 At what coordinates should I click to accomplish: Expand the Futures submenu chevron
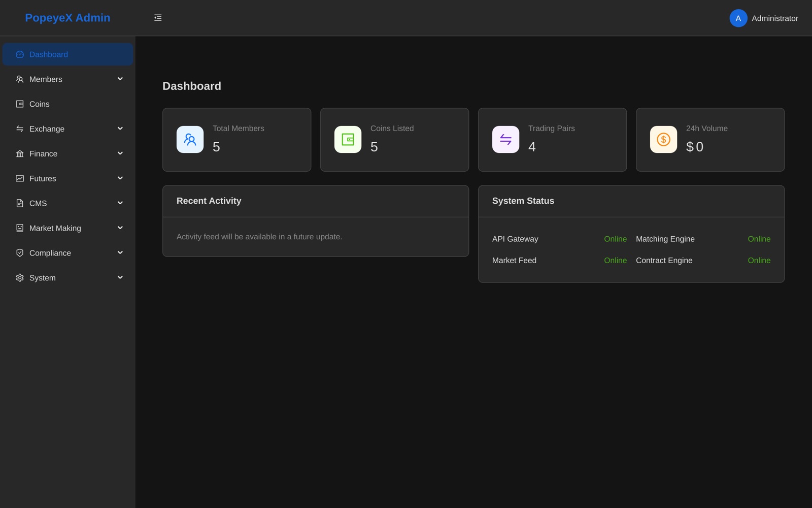[120, 178]
